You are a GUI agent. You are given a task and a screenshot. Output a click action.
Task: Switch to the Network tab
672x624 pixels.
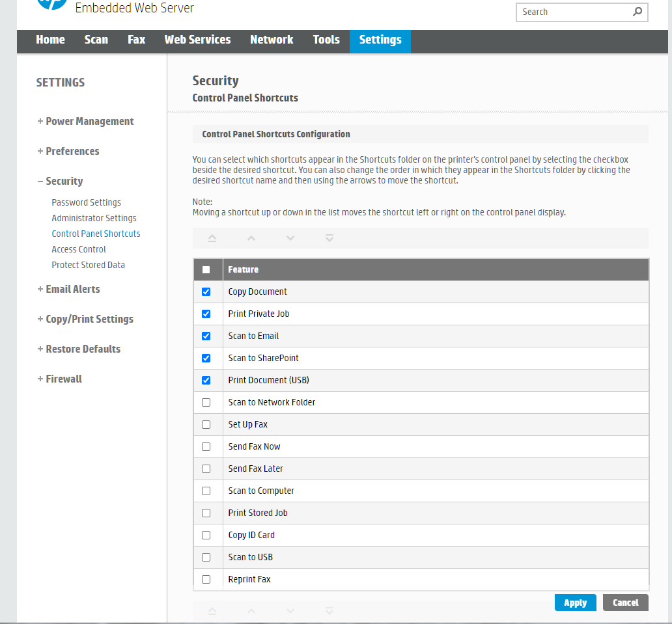tap(272, 40)
